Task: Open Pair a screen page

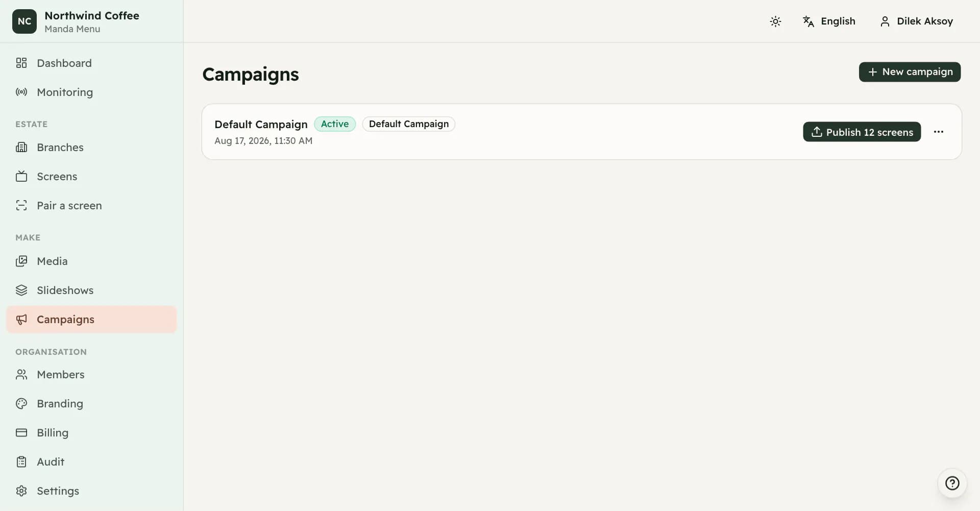Action: click(x=91, y=205)
